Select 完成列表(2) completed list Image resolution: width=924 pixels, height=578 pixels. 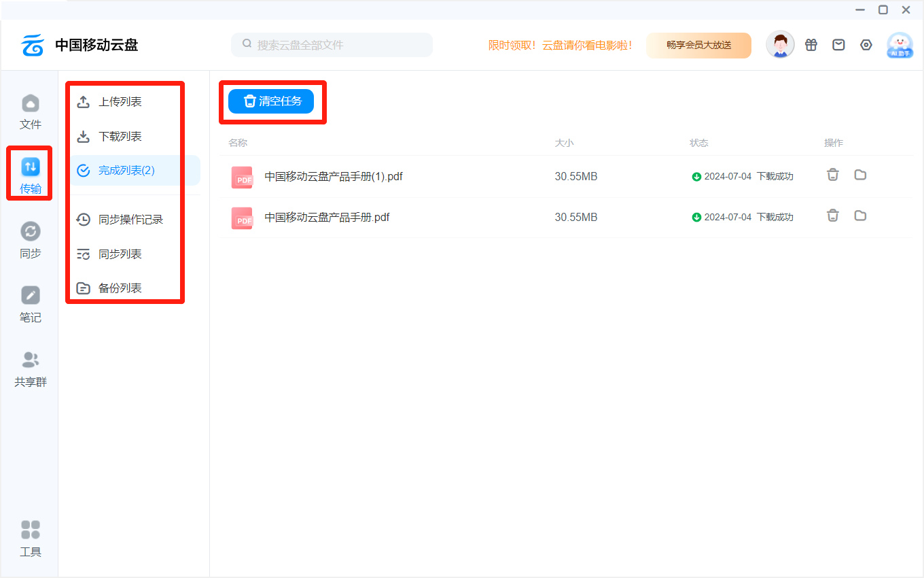[135, 171]
